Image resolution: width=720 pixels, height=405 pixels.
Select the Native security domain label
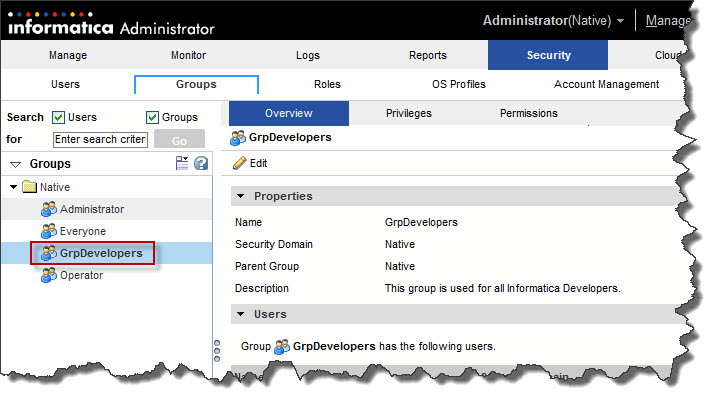pyautogui.click(x=55, y=187)
